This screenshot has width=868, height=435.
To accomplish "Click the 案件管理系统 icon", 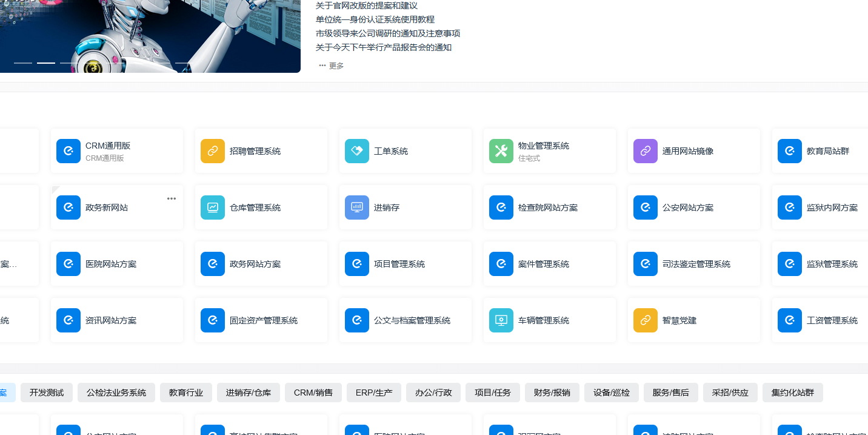I will click(501, 264).
